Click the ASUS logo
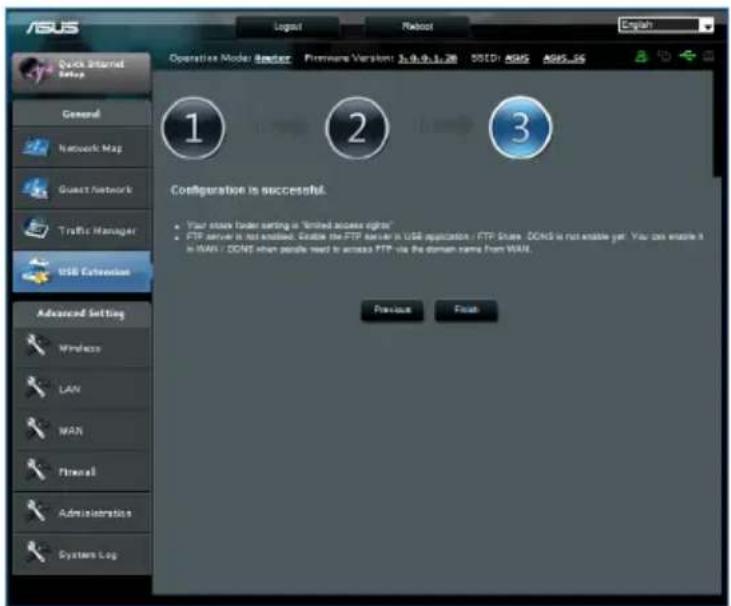This screenshot has height=606, width=731. tap(53, 27)
